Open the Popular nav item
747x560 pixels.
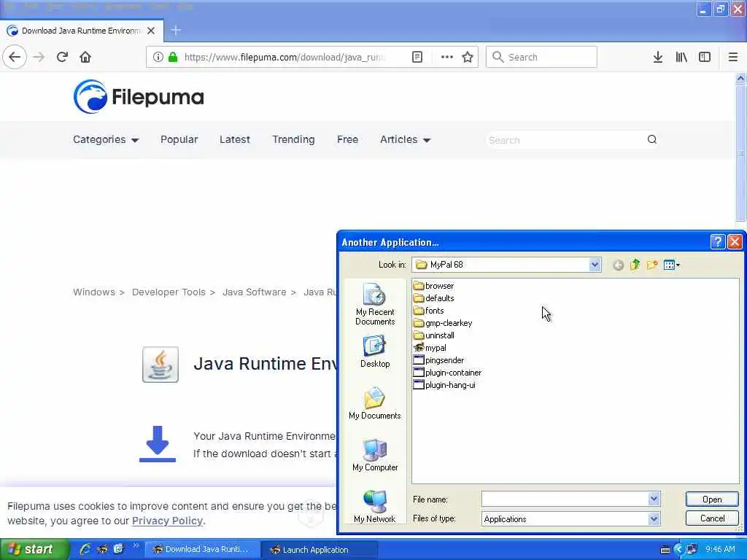179,139
